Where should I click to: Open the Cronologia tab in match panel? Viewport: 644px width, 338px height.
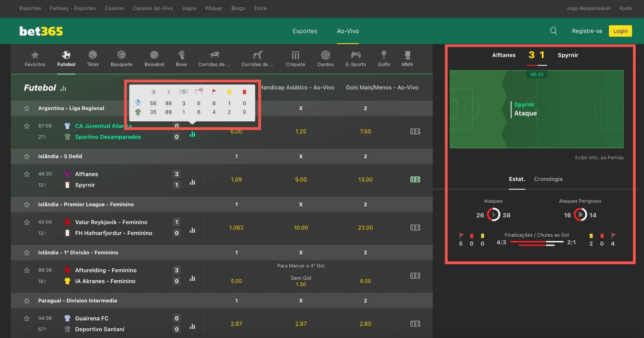[x=548, y=179]
